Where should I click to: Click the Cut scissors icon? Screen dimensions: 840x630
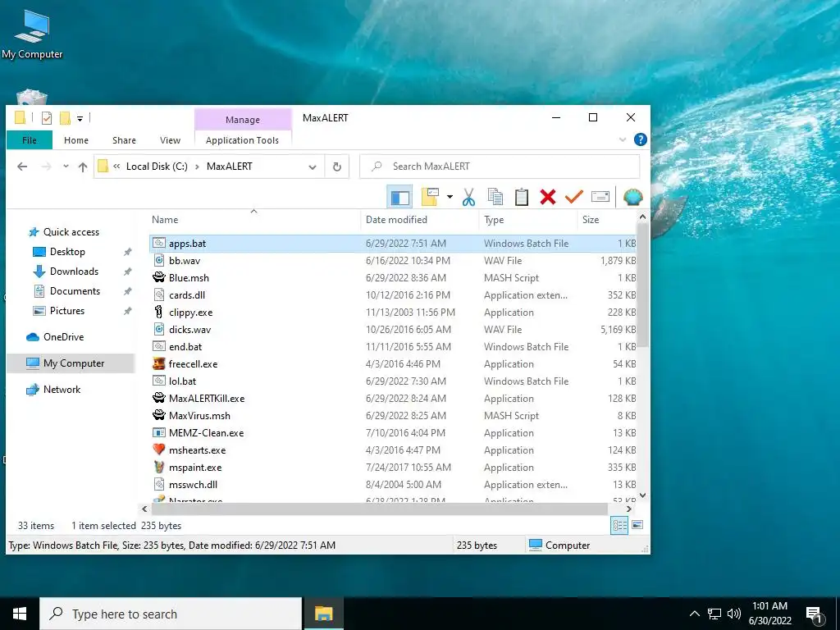pos(468,197)
